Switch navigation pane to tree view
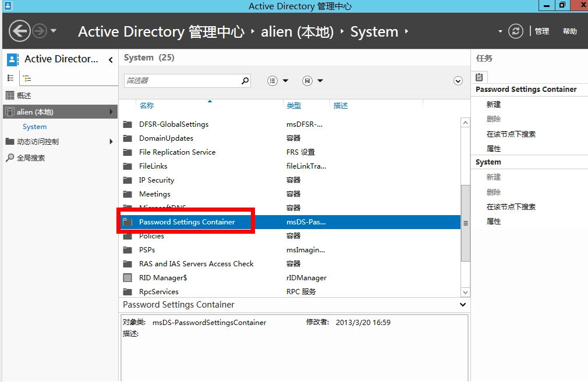The height and width of the screenshot is (382, 588). [26, 78]
